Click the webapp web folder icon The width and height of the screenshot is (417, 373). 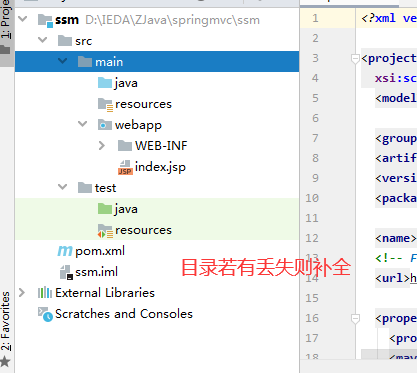pyautogui.click(x=105, y=125)
